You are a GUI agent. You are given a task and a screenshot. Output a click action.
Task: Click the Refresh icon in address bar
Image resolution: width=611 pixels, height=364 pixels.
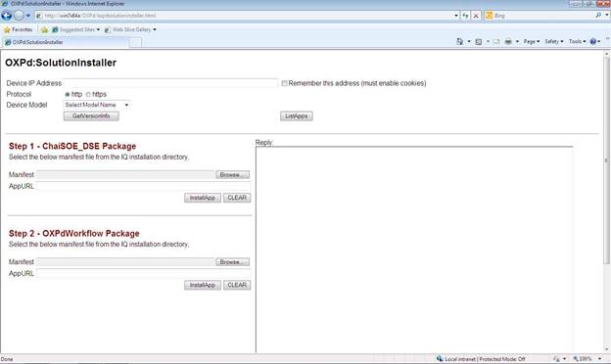(x=466, y=16)
